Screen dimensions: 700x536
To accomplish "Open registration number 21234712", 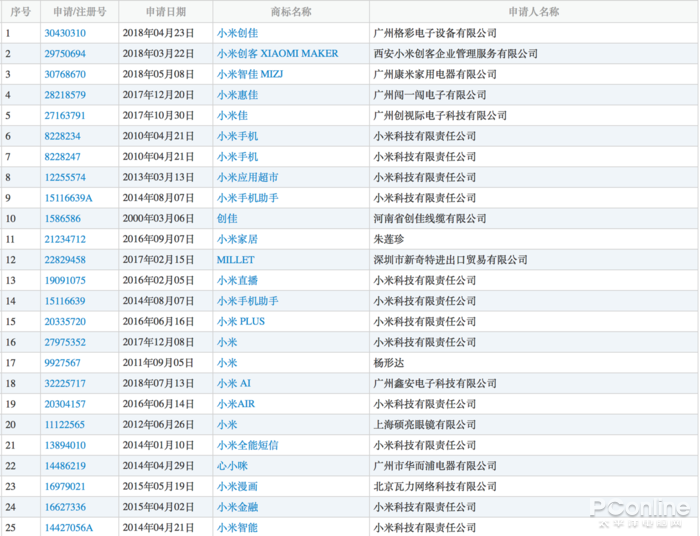I will 65,239.
